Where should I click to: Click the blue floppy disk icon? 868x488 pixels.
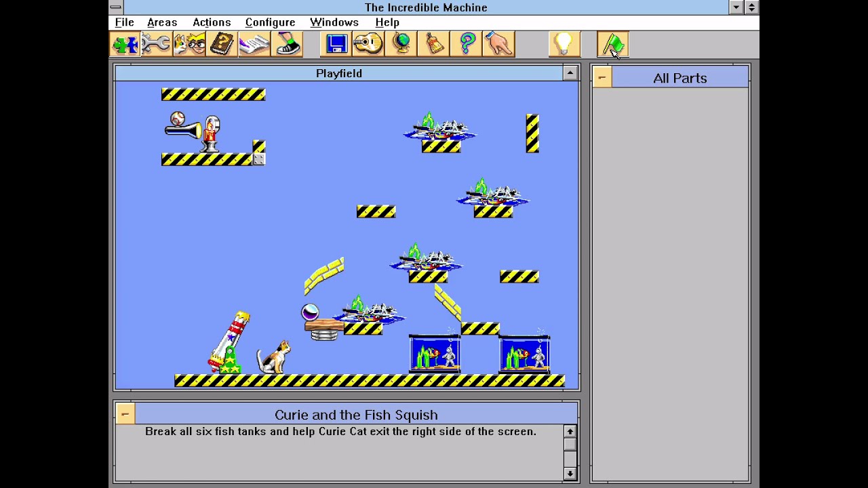(336, 44)
